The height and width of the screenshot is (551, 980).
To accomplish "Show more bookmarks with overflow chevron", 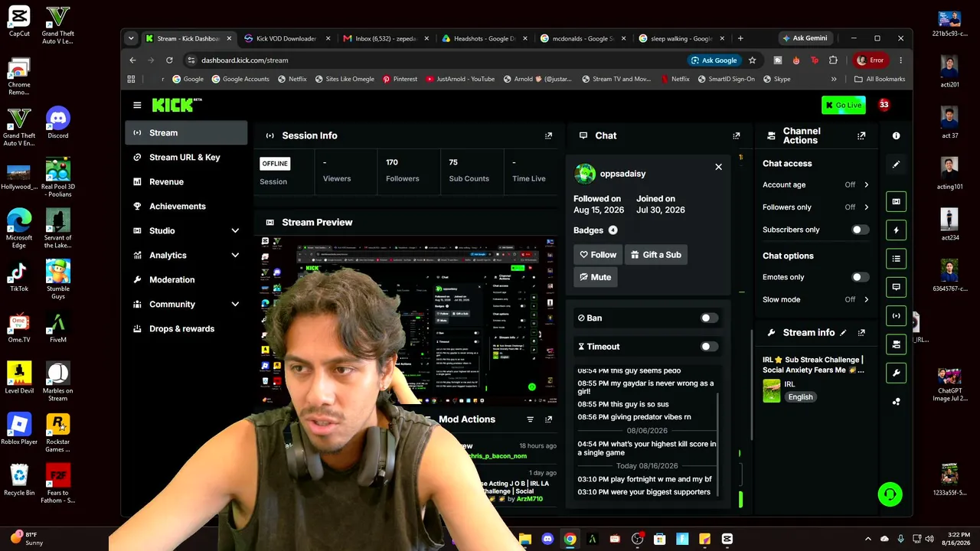I will click(x=834, y=79).
